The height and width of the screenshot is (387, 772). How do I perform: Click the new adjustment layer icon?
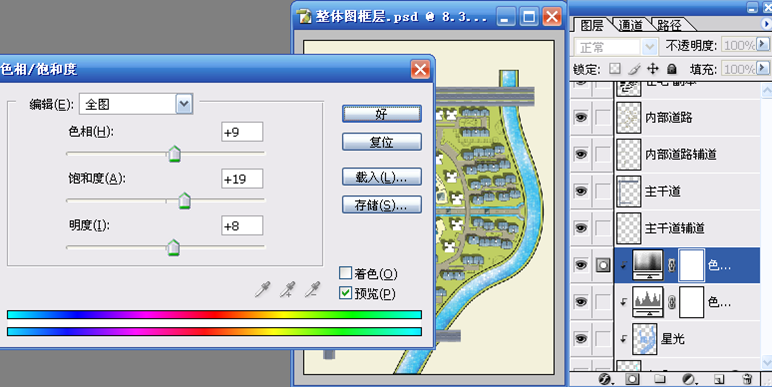tap(689, 379)
